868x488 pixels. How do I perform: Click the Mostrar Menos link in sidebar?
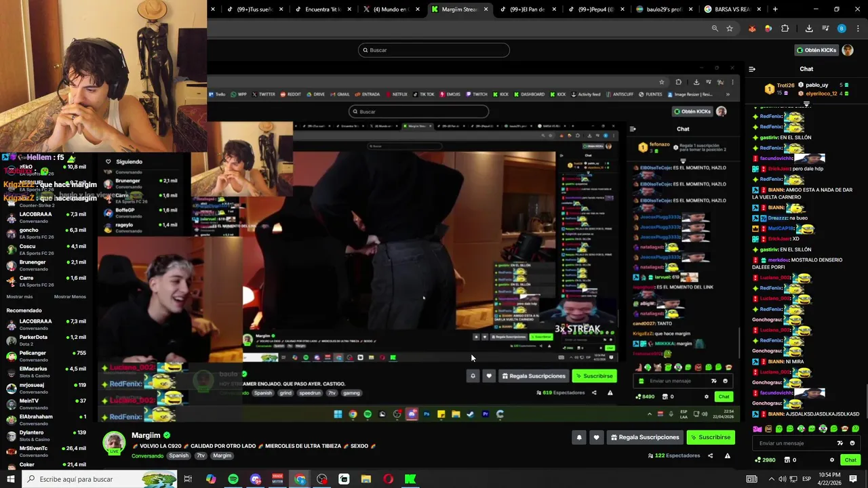(70, 297)
